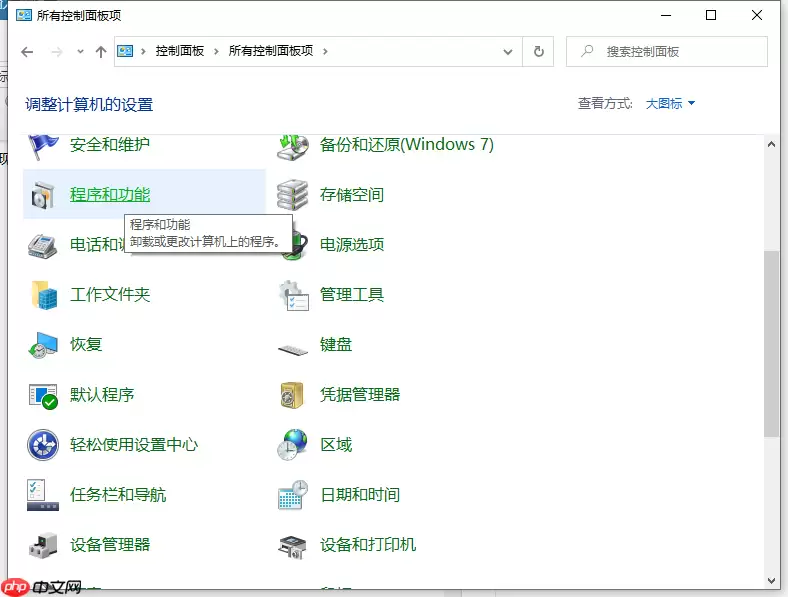Click the 搜索控制面板 search field
Image resolution: width=788 pixels, height=597 pixels.
667,51
